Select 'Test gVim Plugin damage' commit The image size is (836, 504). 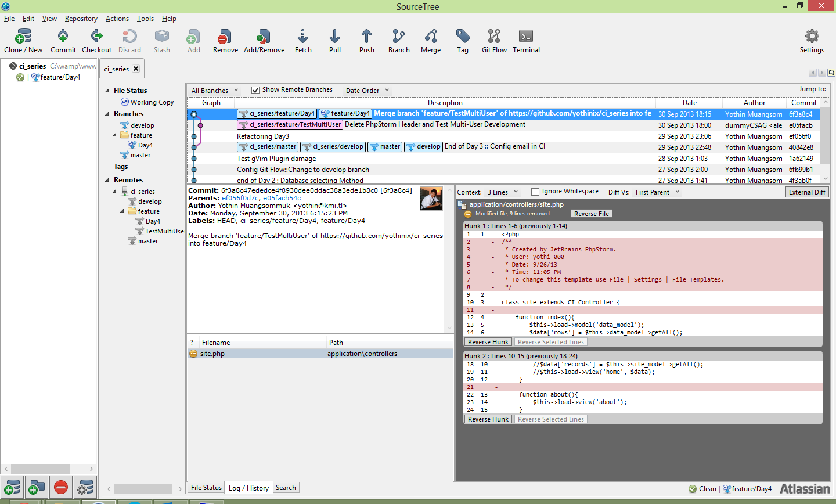(x=505, y=159)
